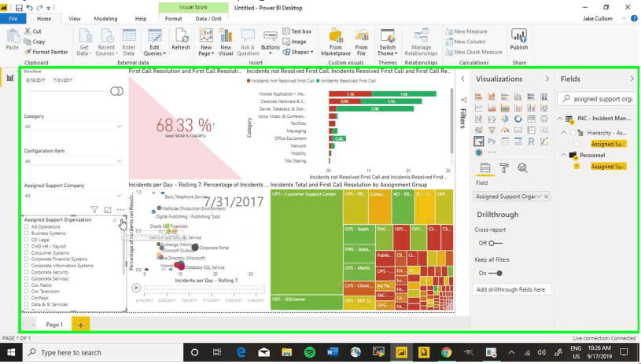Add a new page with plus tab
641x364 pixels.
click(x=80, y=325)
